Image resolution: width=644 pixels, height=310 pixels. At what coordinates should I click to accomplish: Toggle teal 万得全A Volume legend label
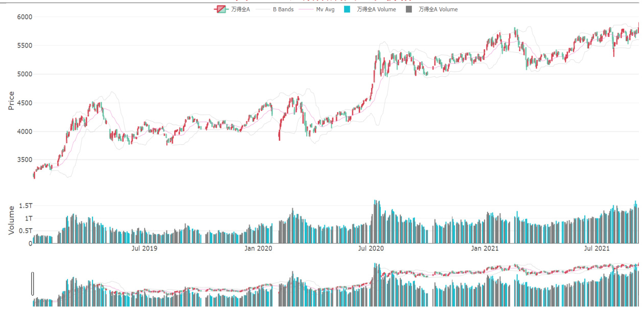click(x=376, y=9)
